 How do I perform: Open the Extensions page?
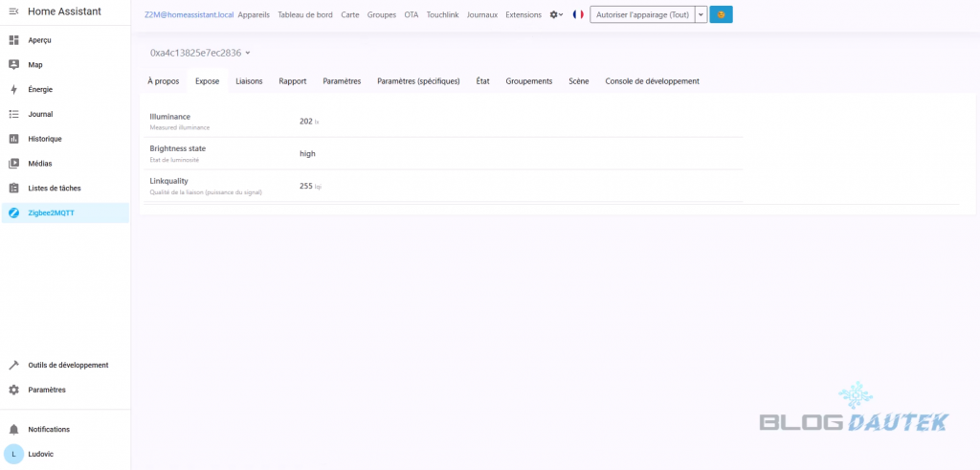tap(523, 15)
